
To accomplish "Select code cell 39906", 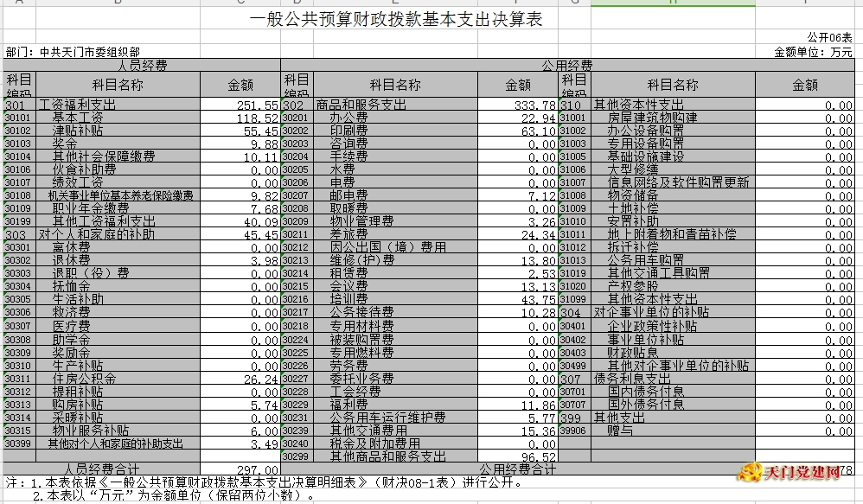I will click(x=574, y=431).
